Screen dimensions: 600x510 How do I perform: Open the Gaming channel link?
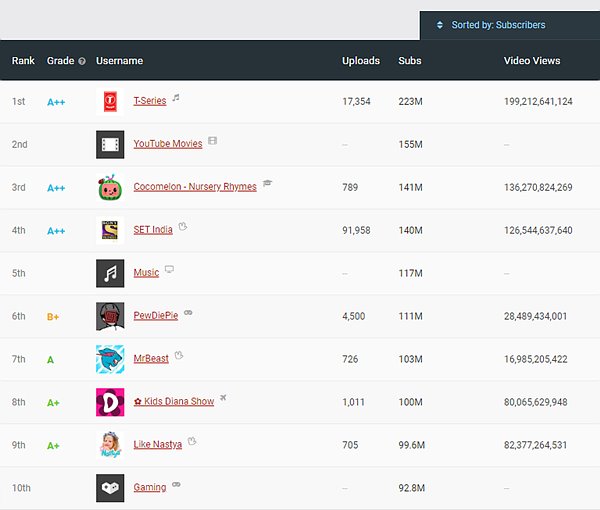150,487
